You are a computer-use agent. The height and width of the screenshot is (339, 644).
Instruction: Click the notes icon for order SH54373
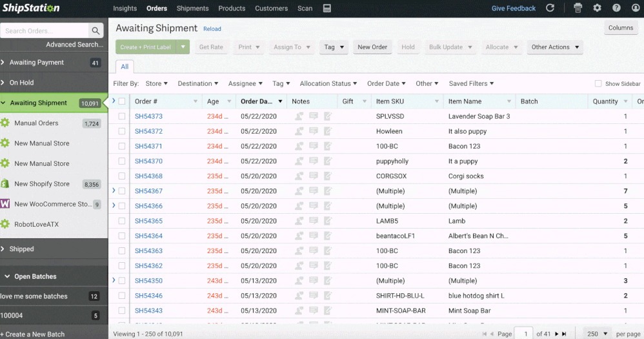[313, 116]
